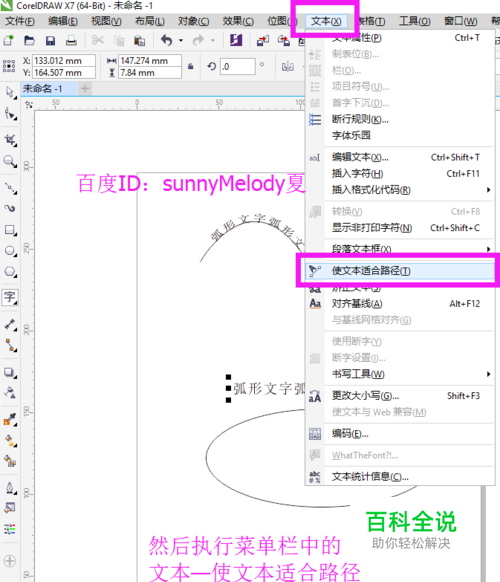Open the 视图(V) menu
The width and height of the screenshot is (500, 582).
click(106, 21)
